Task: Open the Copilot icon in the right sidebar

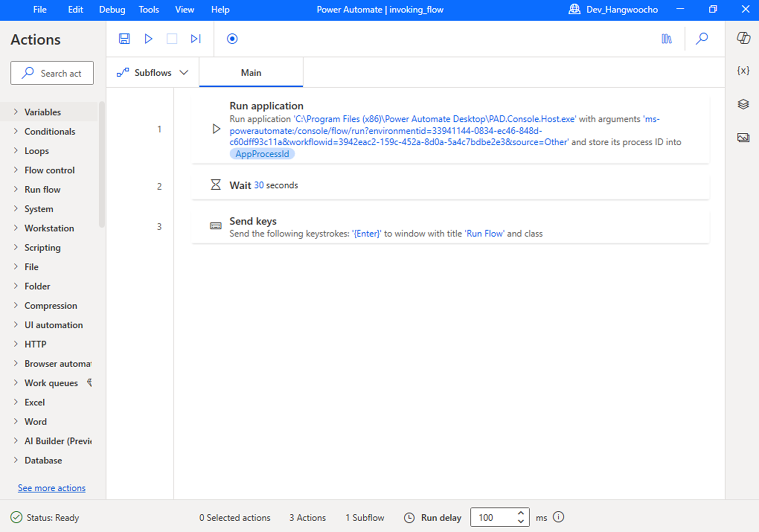Action: (743, 38)
